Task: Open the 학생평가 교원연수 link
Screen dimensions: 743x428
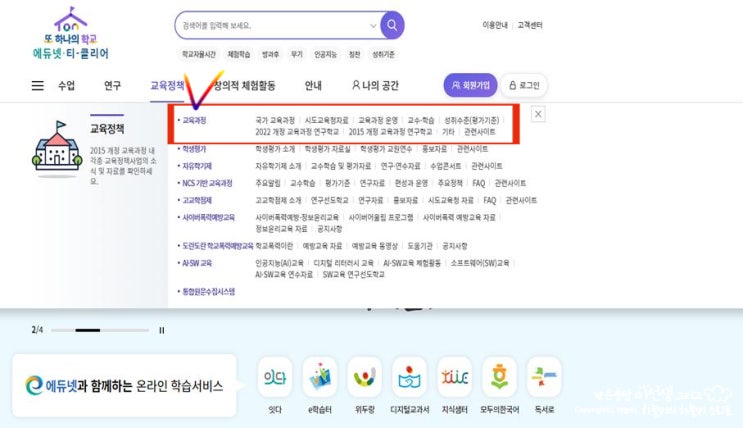Action: 386,149
